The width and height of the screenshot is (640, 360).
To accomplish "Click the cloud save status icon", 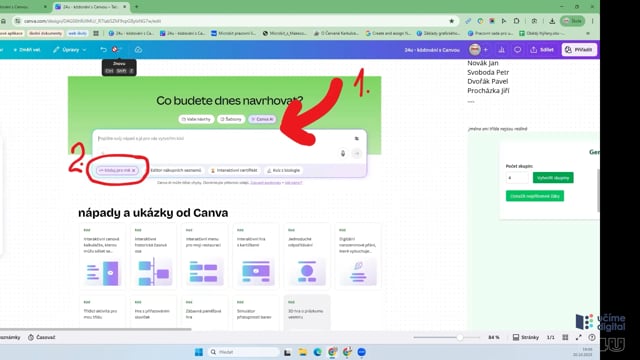I will [138, 50].
